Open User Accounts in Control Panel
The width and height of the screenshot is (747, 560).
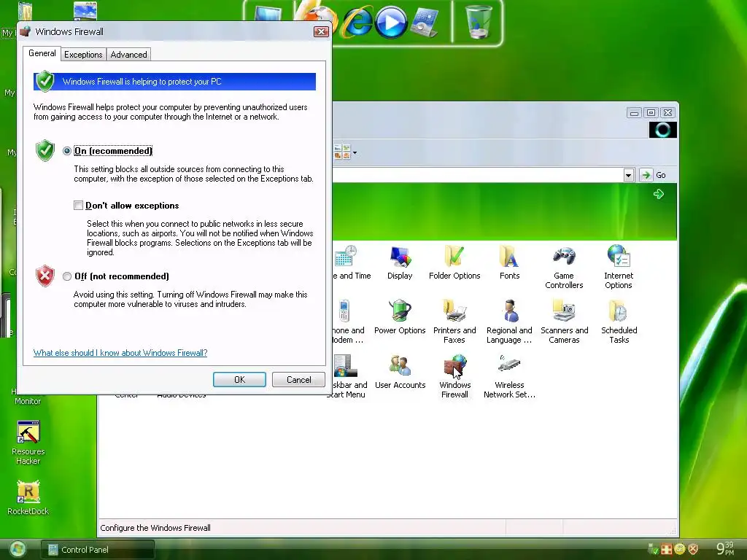click(x=400, y=373)
